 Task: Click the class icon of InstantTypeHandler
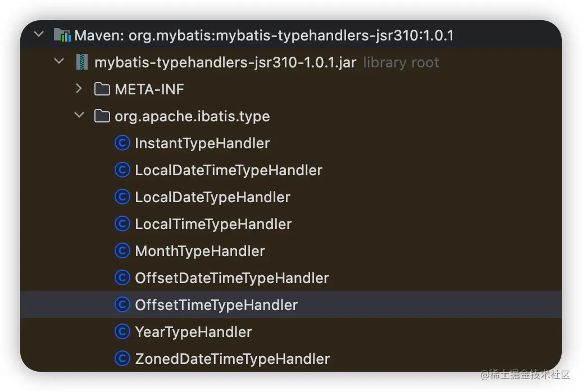(122, 143)
